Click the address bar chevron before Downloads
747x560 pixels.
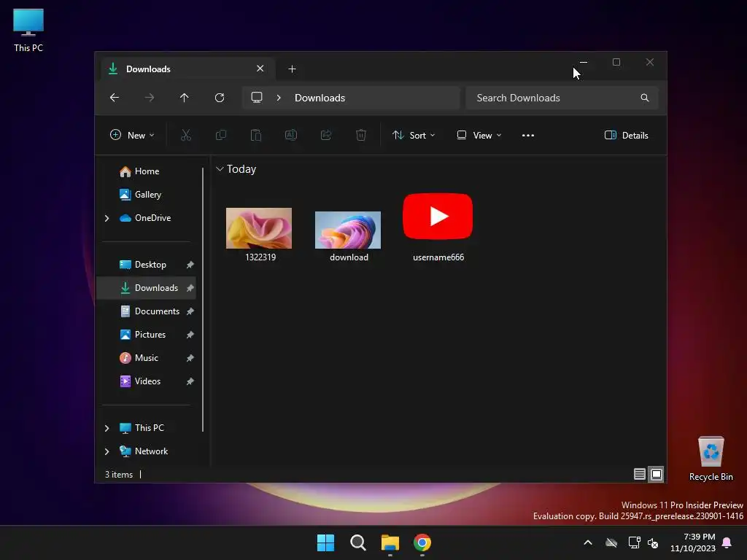click(x=279, y=98)
